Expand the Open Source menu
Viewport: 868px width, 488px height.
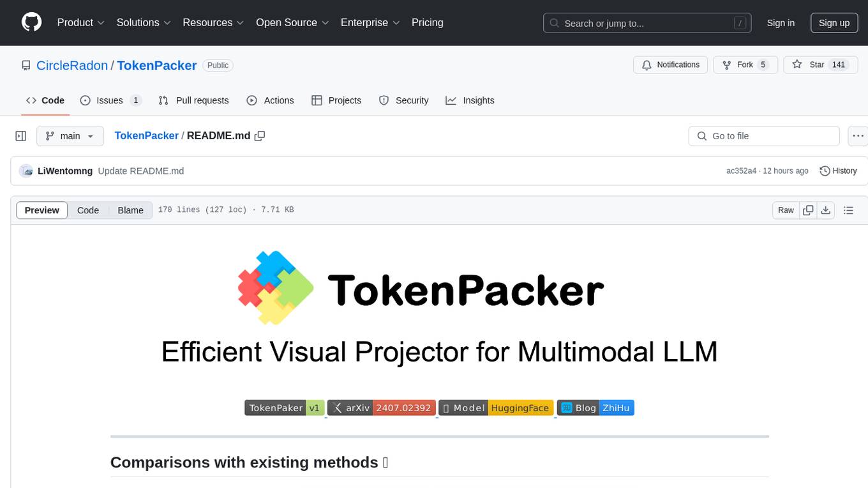(x=292, y=22)
